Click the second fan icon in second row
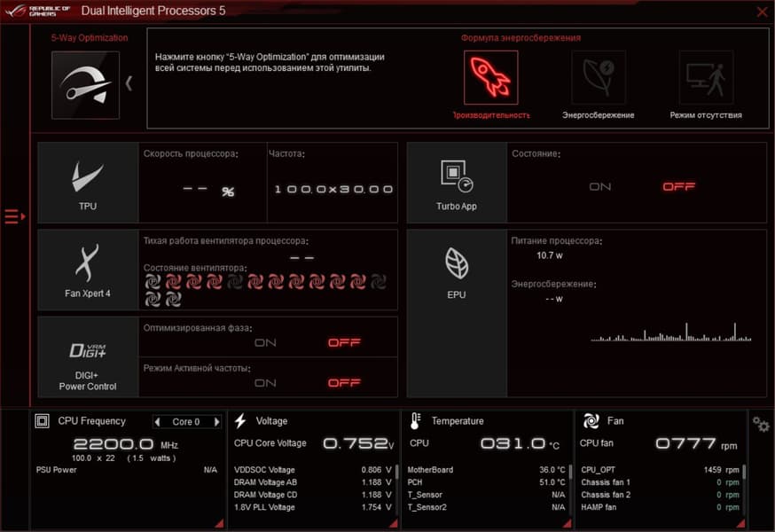This screenshot has width=775, height=532. click(x=173, y=299)
